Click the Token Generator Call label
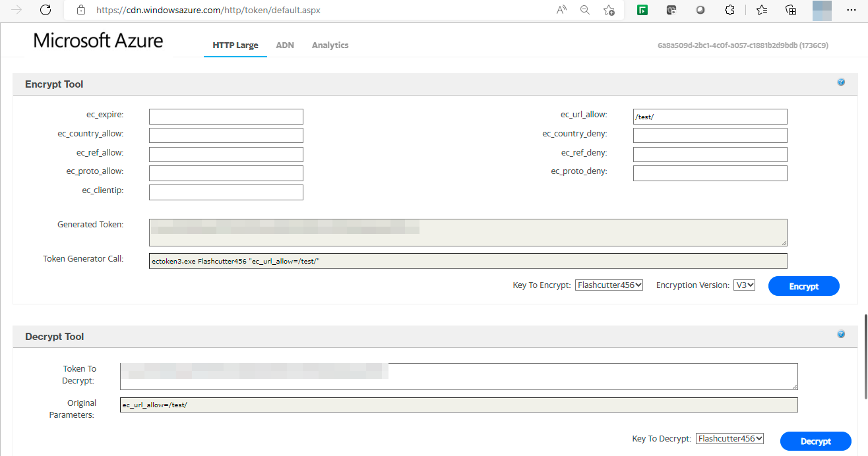Viewport: 868px width, 456px height. [83, 259]
